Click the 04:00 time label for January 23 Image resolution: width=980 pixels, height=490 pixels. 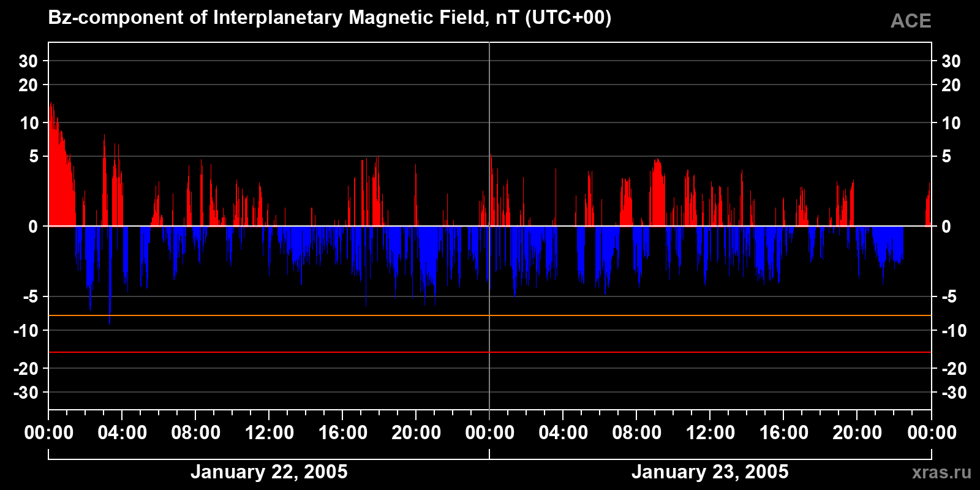click(563, 433)
